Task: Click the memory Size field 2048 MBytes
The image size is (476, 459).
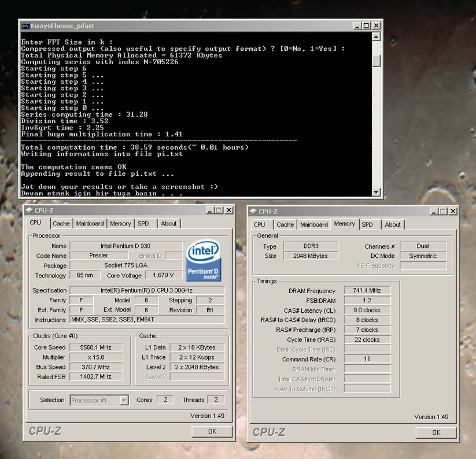Action: point(311,256)
